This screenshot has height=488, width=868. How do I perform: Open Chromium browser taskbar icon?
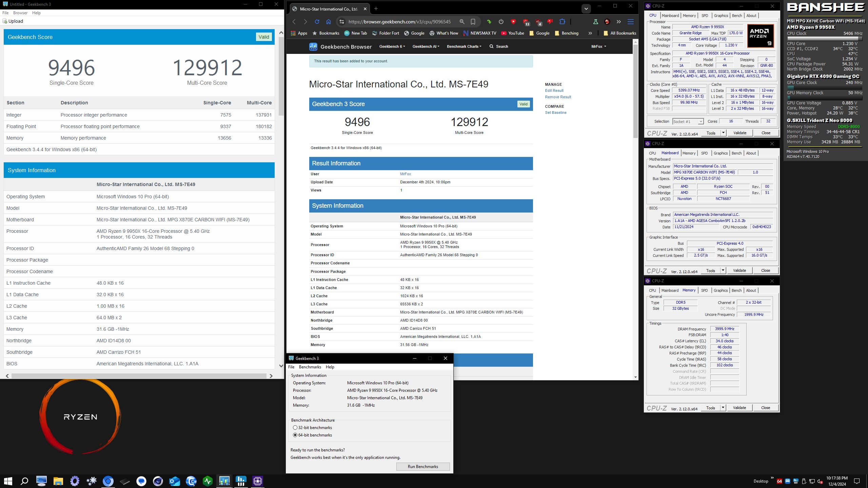point(108,481)
